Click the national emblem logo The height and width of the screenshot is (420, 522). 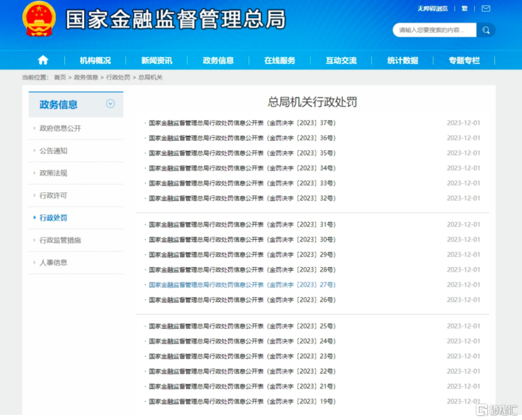pos(39,19)
